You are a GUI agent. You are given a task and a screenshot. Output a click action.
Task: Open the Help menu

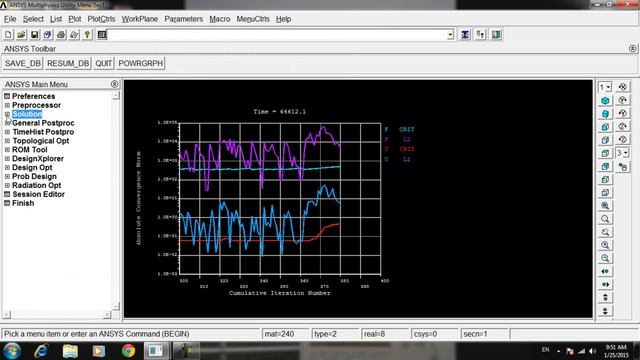(283, 19)
